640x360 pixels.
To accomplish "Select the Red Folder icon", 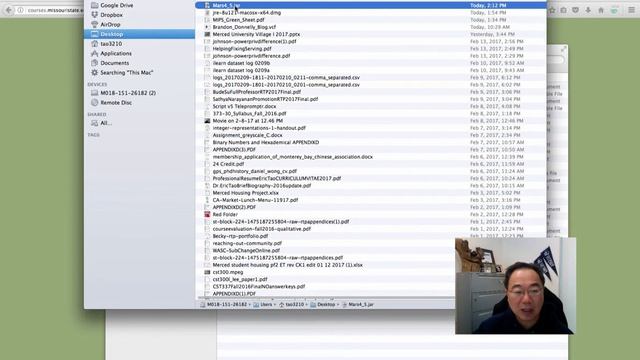I will (207, 214).
